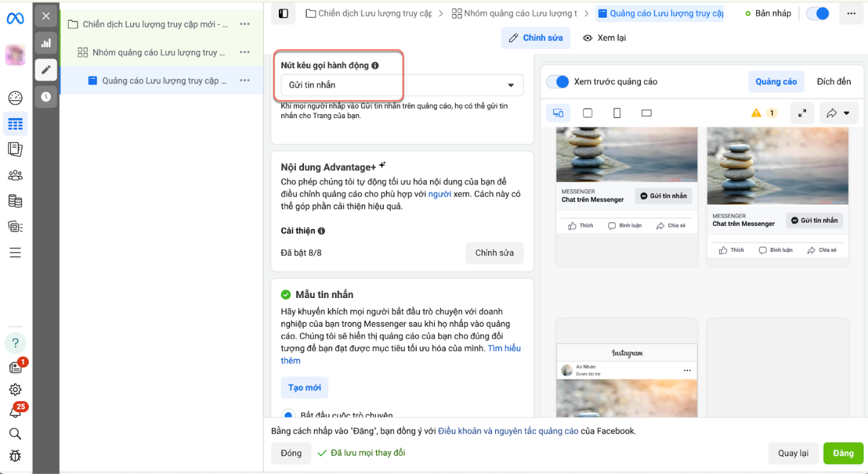Toggle the ad on/off switch at top
This screenshot has width=868, height=474.
[x=818, y=13]
